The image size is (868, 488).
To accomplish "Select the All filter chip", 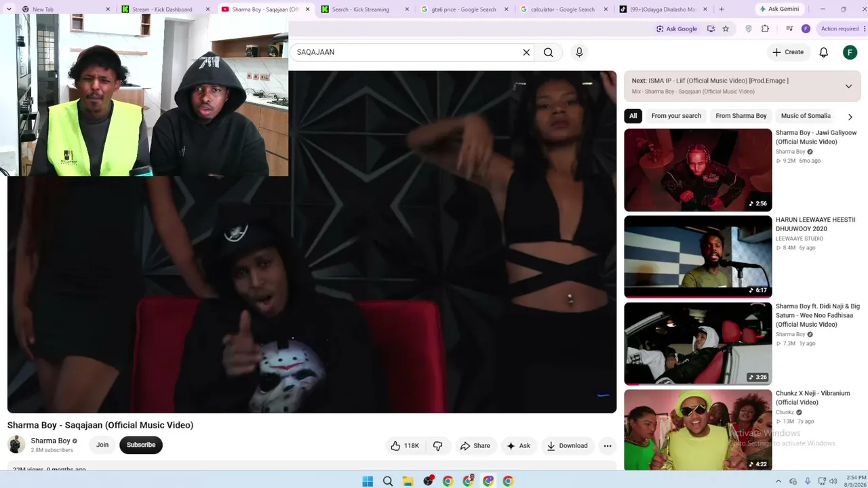I will pyautogui.click(x=633, y=116).
